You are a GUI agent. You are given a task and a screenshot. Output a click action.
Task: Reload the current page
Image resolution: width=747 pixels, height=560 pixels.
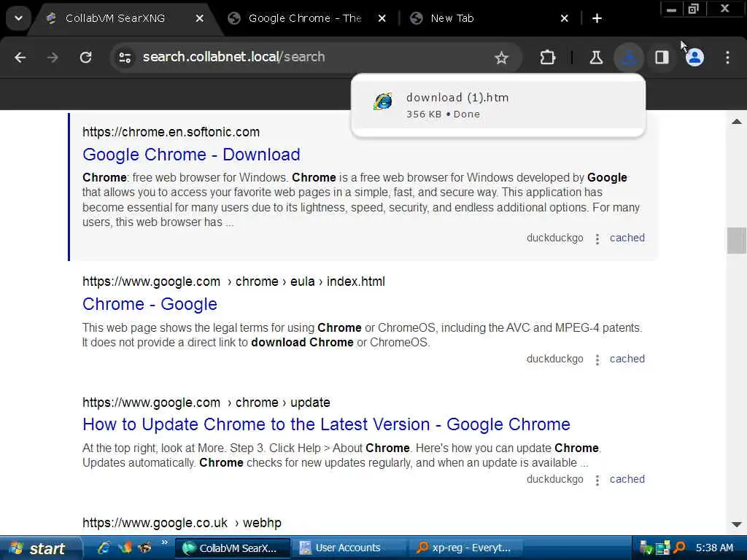point(86,58)
